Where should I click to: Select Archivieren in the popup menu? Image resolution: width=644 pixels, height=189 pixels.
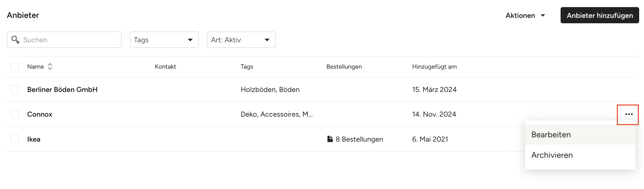[580, 155]
